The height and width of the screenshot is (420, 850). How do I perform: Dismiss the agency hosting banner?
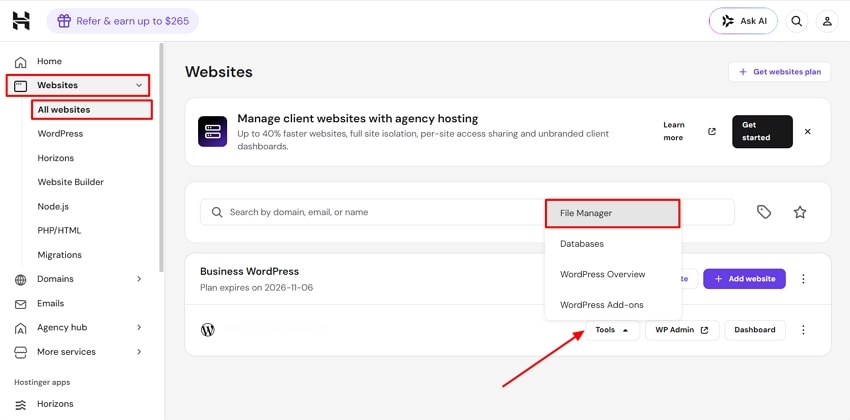(x=808, y=131)
